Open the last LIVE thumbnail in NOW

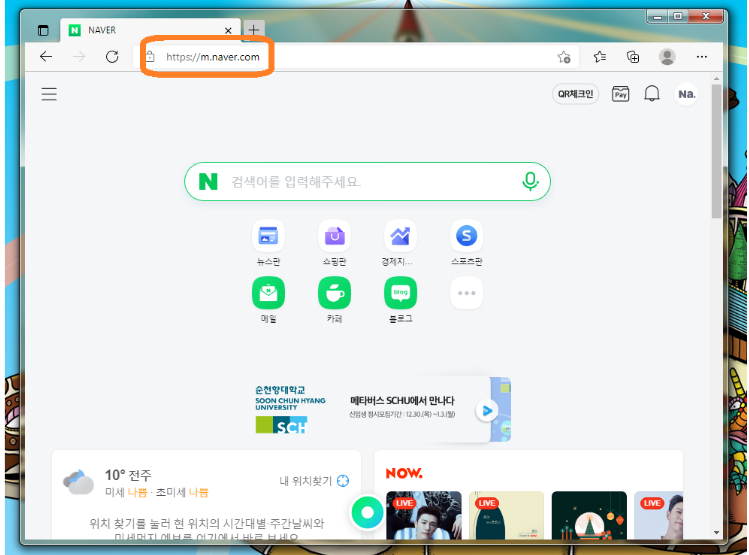tap(658, 515)
